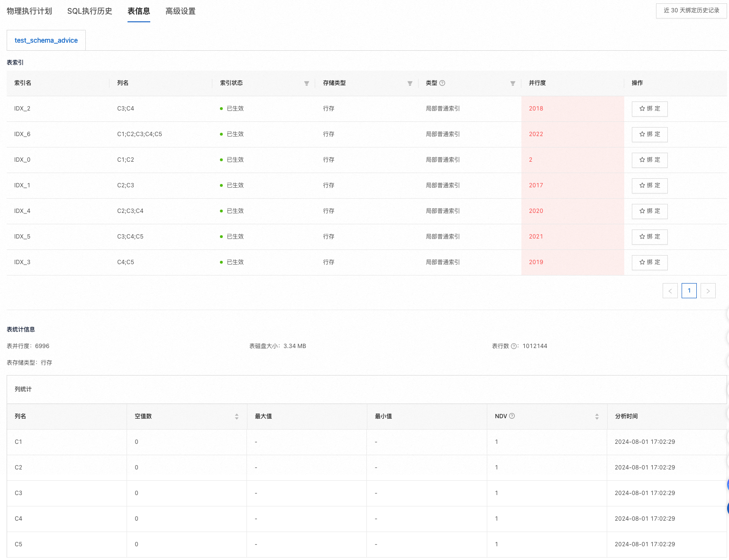
Task: Click parallelism value 2021
Action: click(536, 237)
